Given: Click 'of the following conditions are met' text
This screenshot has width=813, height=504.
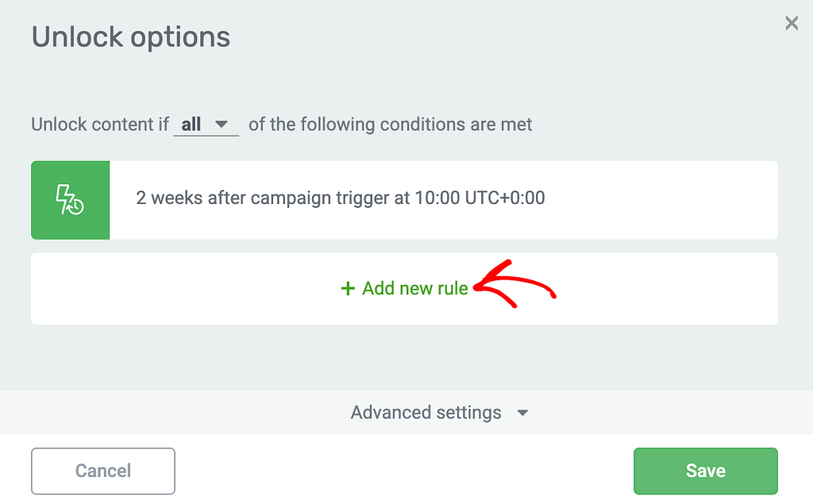Looking at the screenshot, I should point(391,125).
